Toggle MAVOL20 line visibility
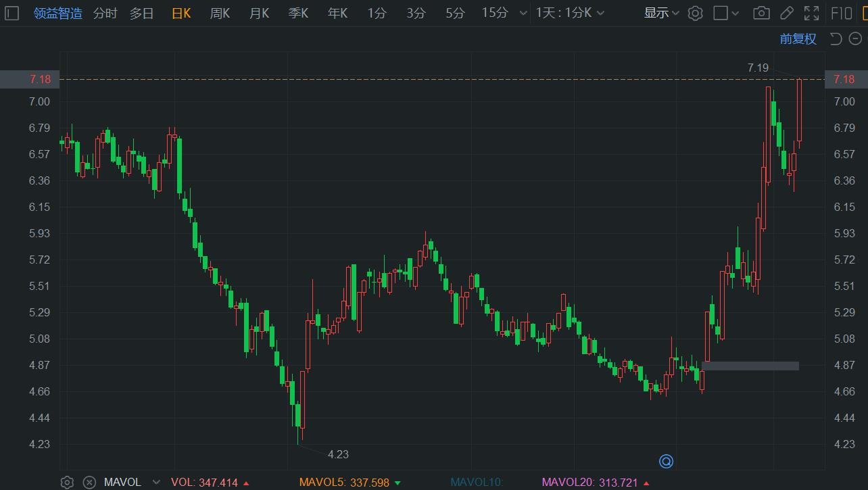The image size is (868, 490). click(x=570, y=482)
